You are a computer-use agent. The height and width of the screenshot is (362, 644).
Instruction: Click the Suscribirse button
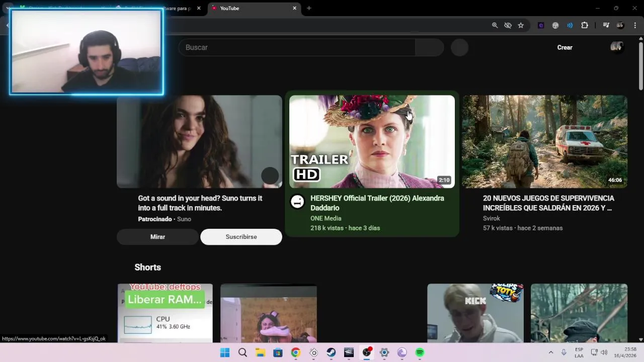(241, 237)
